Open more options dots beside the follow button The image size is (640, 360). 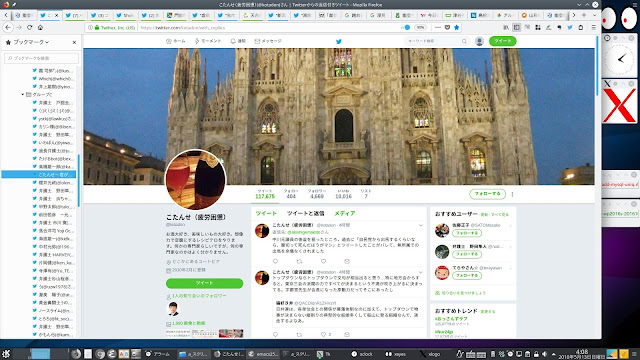pyautogui.click(x=512, y=194)
